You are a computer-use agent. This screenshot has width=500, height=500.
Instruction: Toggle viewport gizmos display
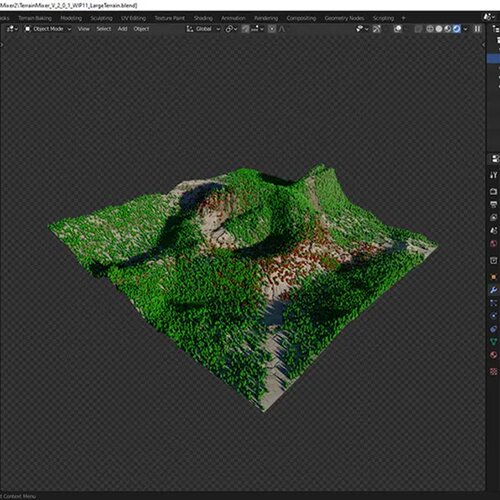377,29
